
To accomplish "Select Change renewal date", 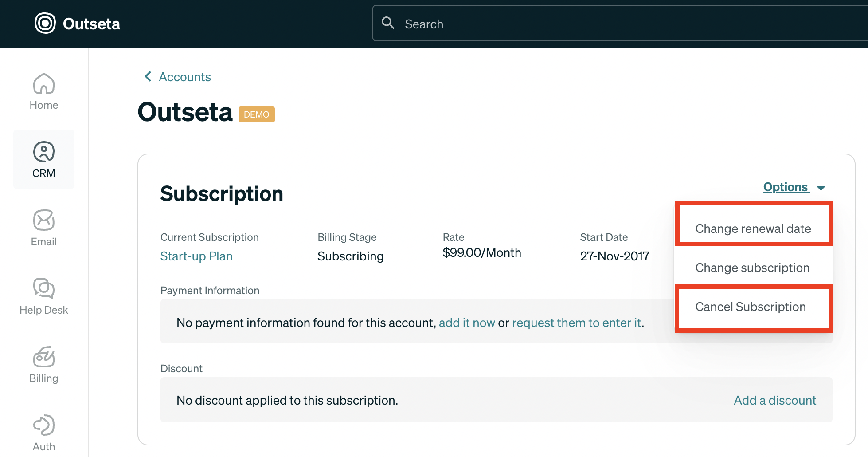I will [x=753, y=228].
